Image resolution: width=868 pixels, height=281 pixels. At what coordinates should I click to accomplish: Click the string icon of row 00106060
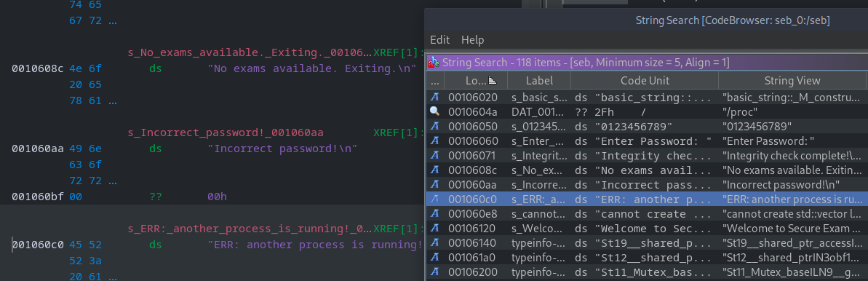pos(434,140)
